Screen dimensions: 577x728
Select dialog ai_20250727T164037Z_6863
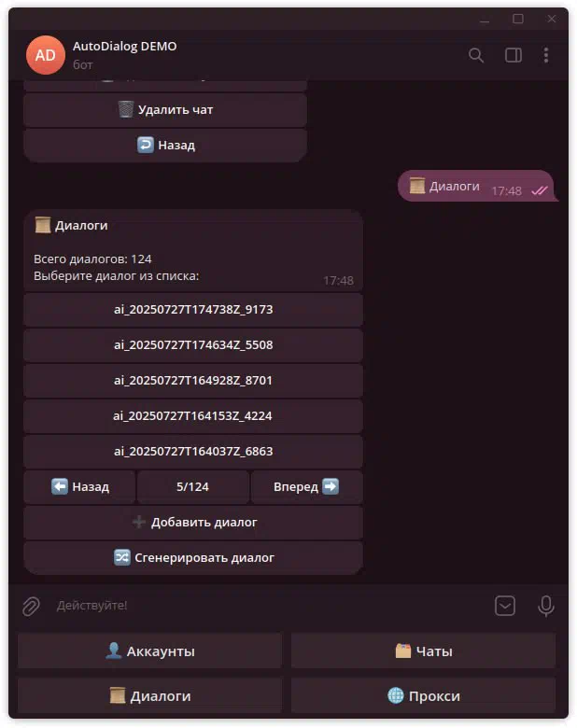point(193,452)
